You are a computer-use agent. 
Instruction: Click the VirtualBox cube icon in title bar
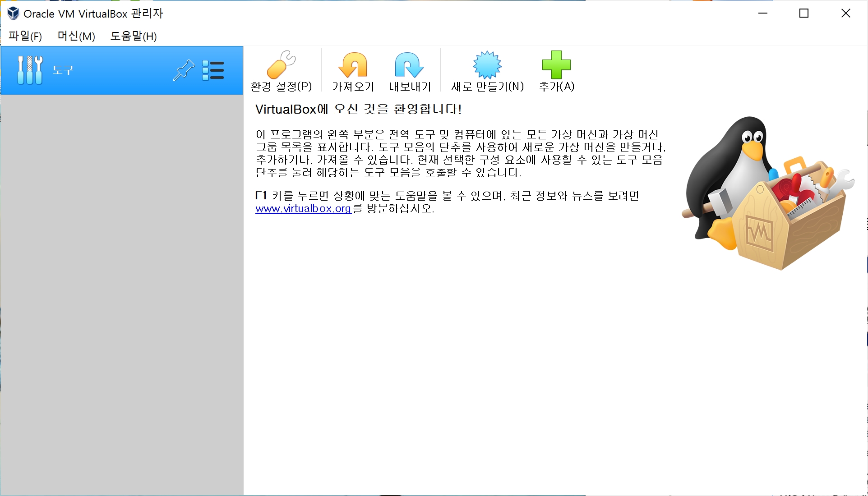[13, 14]
